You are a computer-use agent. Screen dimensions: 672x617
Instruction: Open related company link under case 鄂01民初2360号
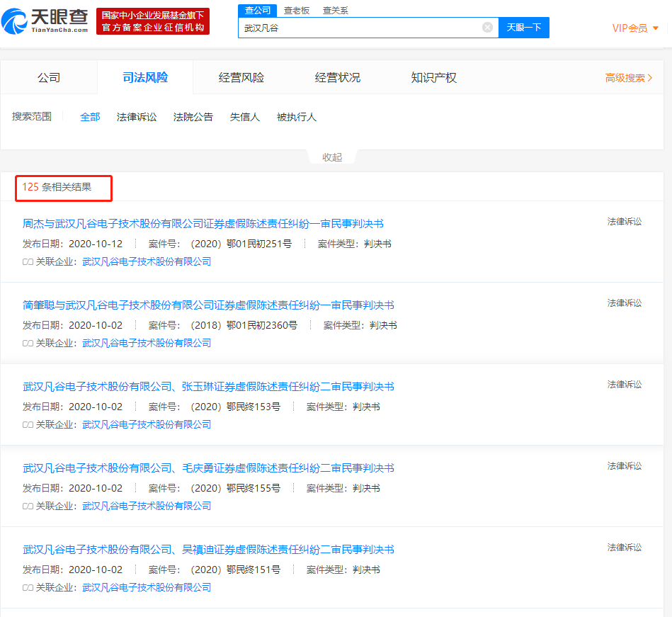click(x=147, y=343)
